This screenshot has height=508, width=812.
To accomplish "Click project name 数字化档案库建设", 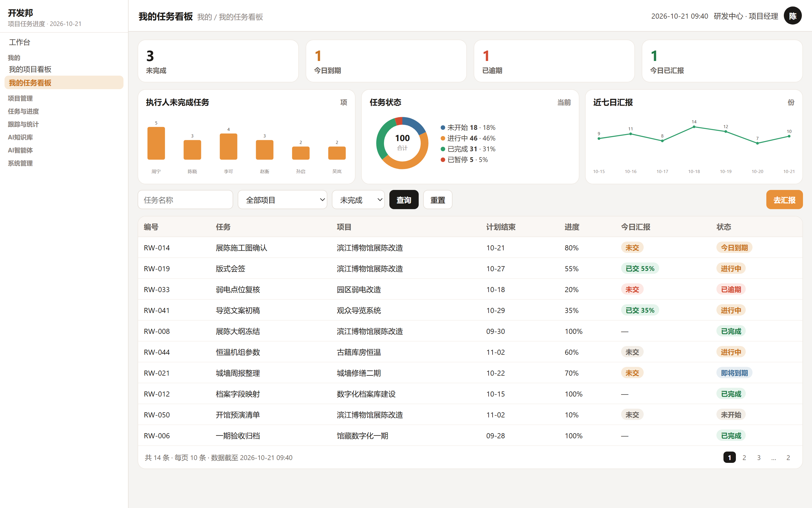I will 366,394.
